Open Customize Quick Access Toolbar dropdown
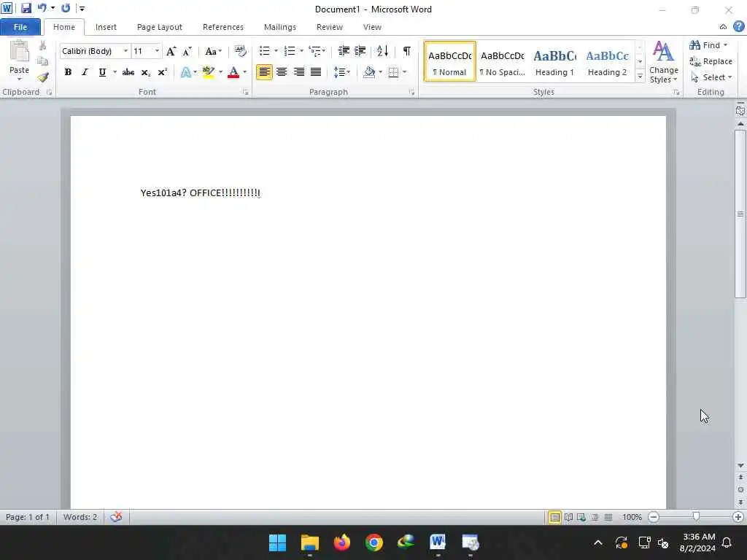 point(82,8)
